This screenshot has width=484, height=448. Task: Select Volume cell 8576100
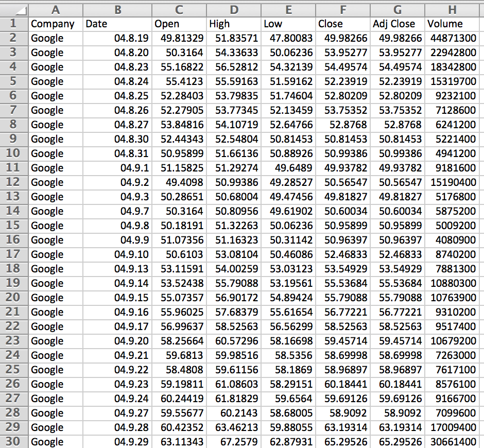pyautogui.click(x=452, y=384)
